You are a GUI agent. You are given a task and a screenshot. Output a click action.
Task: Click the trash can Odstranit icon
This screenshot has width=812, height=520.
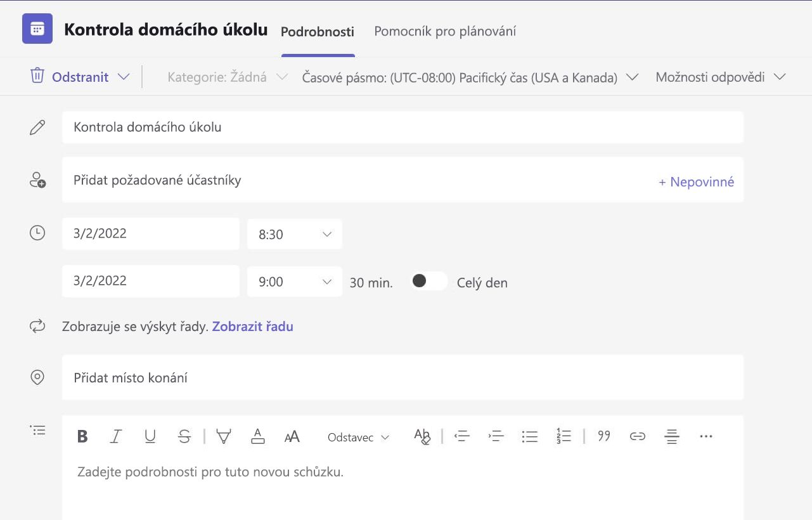[x=37, y=76]
